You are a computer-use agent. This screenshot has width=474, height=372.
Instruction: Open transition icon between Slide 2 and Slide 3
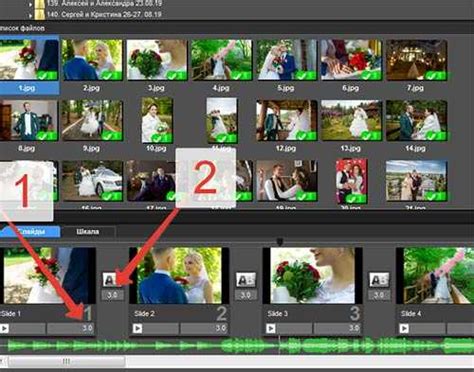point(246,280)
